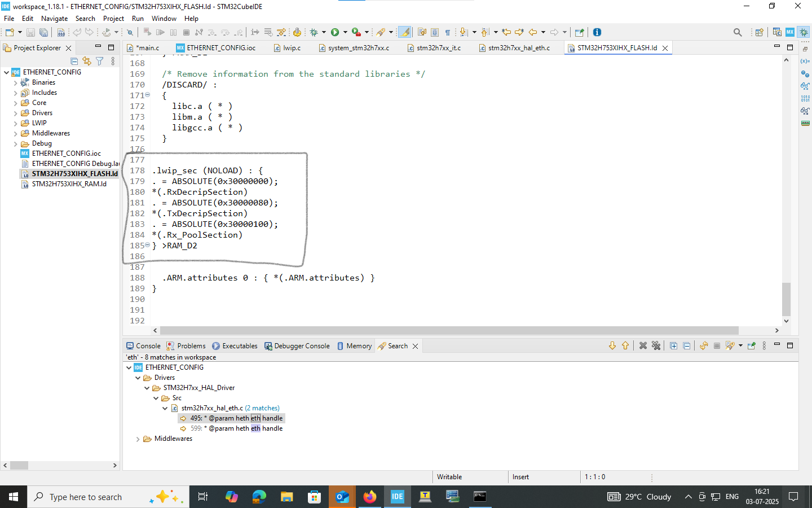Image resolution: width=812 pixels, height=508 pixels.
Task: Expand the Drivers folder in Project Explorer
Action: click(x=15, y=113)
